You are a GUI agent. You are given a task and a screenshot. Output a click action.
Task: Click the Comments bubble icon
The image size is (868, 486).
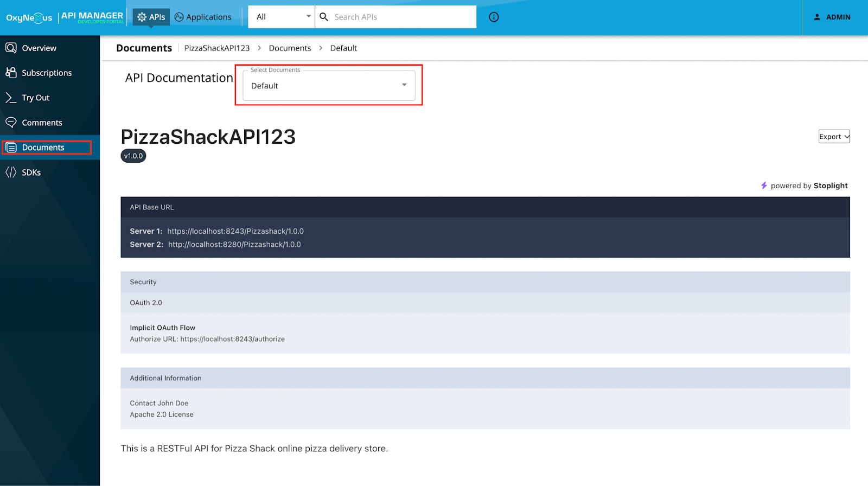(x=11, y=123)
